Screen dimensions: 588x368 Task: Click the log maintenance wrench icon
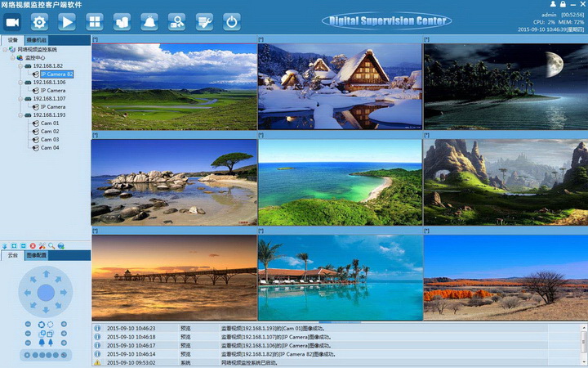(205, 22)
